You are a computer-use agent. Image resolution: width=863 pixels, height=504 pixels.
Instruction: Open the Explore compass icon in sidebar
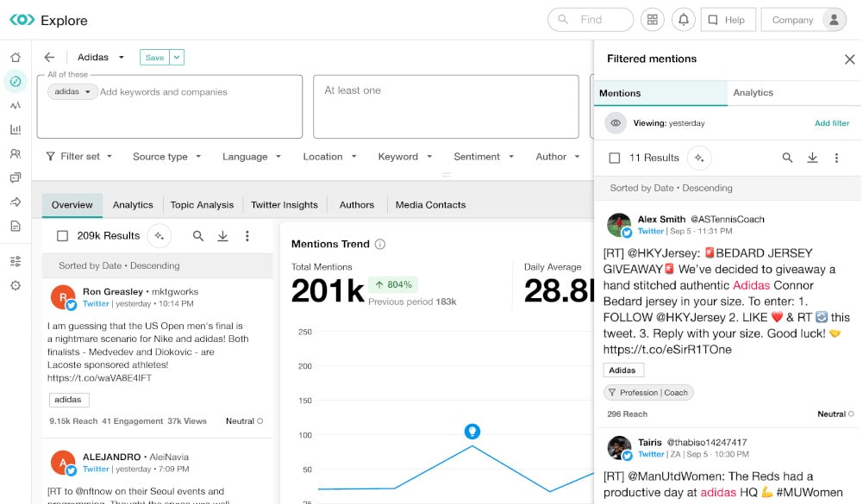(16, 82)
